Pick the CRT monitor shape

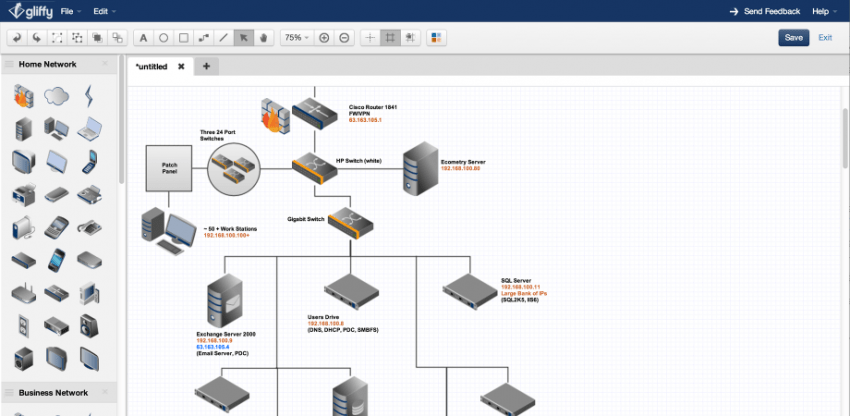click(23, 162)
